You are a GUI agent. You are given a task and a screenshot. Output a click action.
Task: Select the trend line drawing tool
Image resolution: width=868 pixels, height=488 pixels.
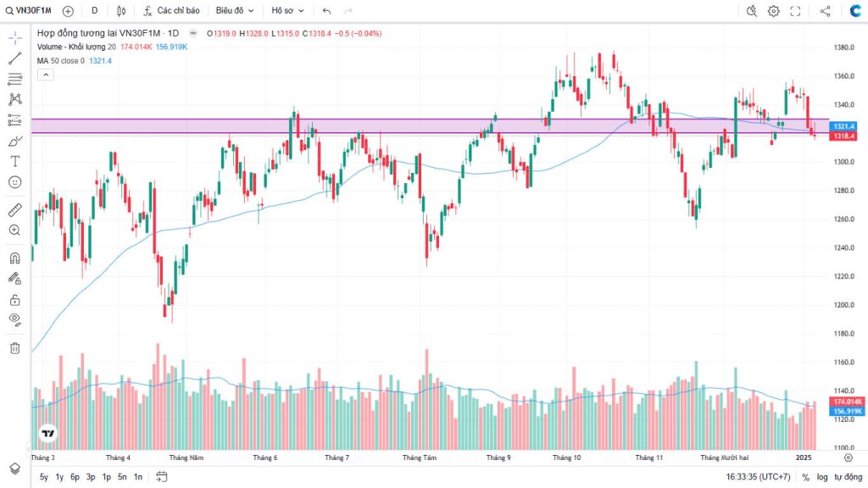click(14, 58)
